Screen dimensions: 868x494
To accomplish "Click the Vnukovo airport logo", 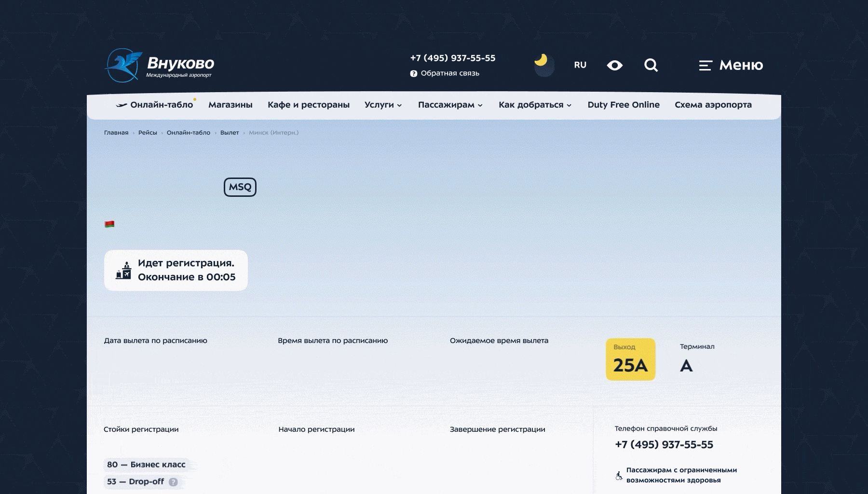I will pyautogui.click(x=159, y=65).
